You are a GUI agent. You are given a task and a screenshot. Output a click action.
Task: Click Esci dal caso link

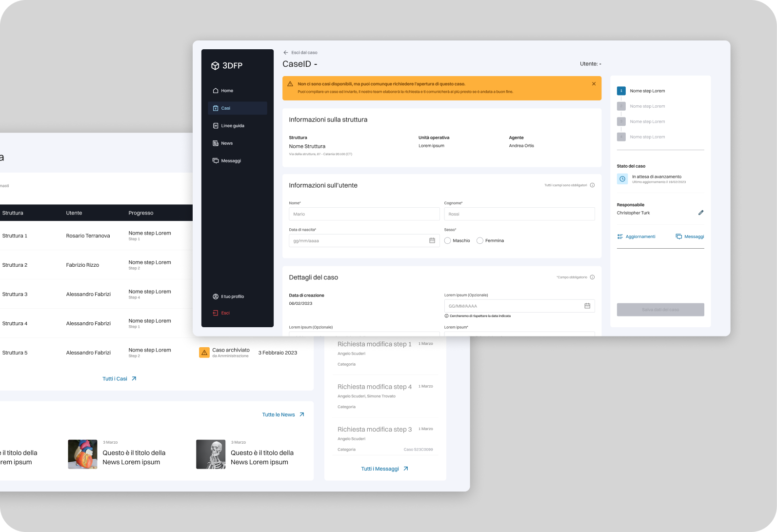click(304, 53)
